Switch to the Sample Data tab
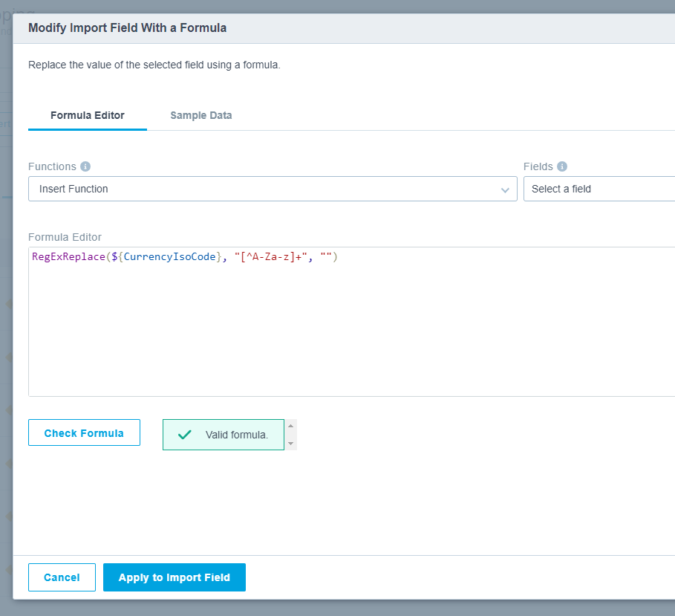 tap(200, 115)
